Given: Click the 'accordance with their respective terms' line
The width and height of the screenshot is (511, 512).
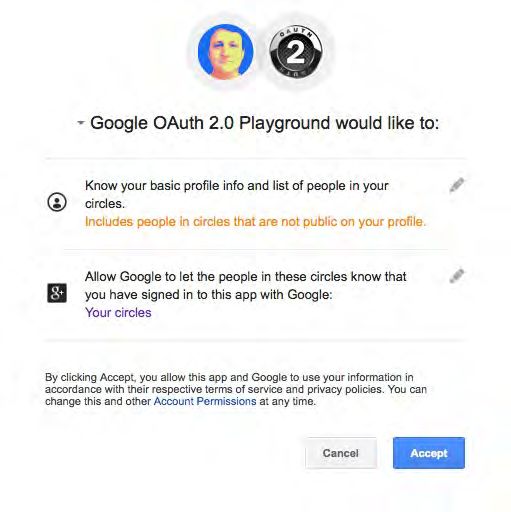Looking at the screenshot, I should pos(236,389).
